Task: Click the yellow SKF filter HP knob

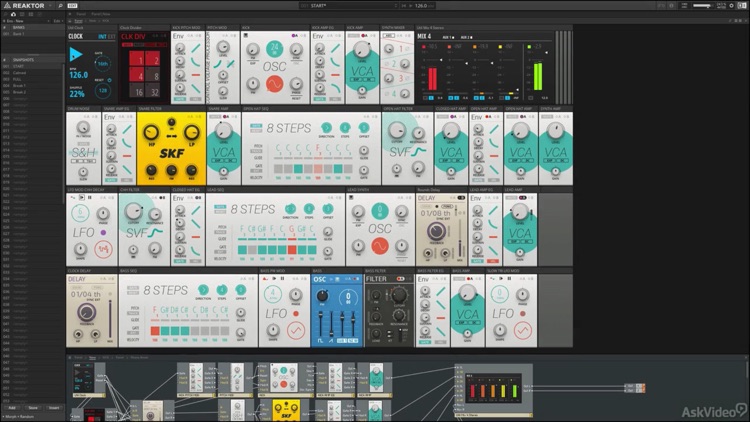Action: (151, 133)
